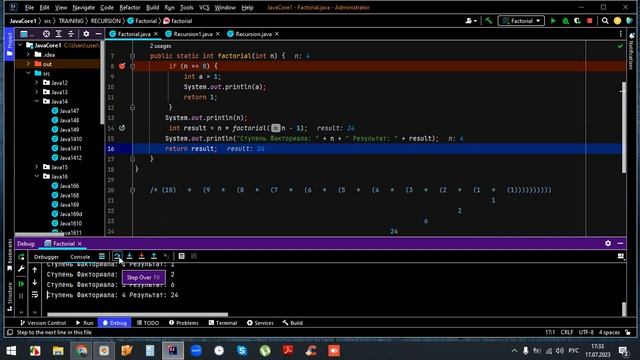
Task: Open Run tool window button
Action: point(84,322)
